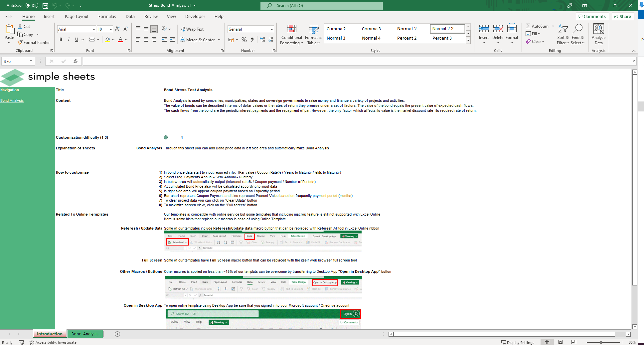Apply the fill color swatch
644x345 pixels.
(107, 40)
